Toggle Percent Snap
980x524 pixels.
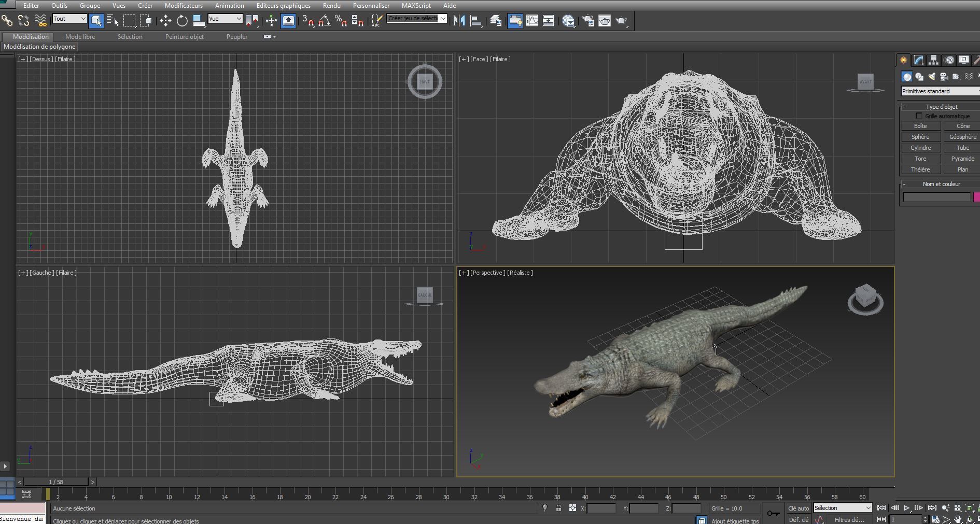coord(341,21)
